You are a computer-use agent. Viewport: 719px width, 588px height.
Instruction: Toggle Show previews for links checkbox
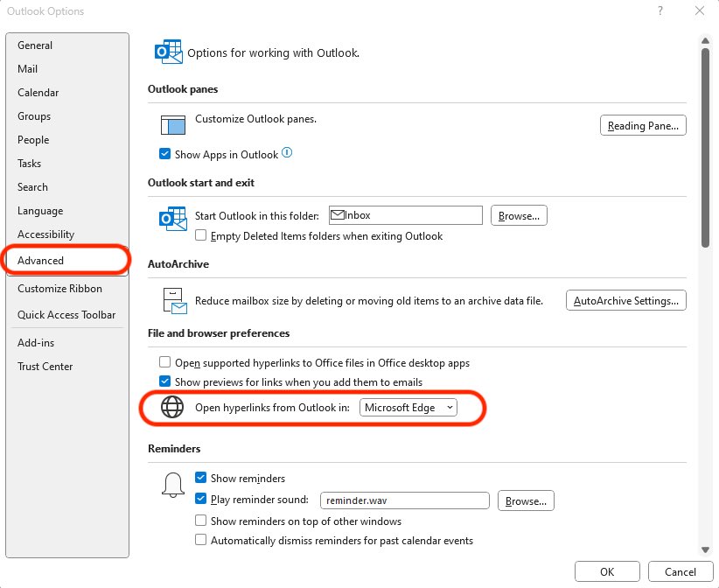pos(164,381)
